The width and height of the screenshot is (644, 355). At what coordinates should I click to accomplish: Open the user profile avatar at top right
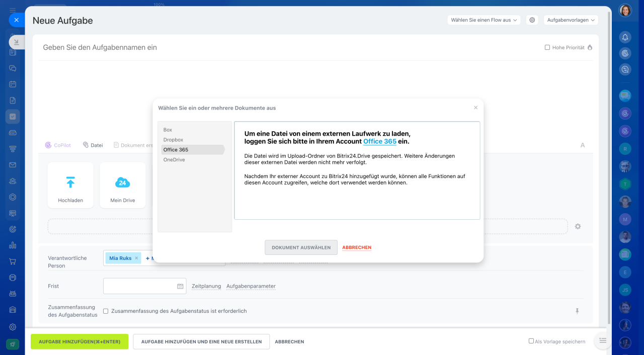[x=625, y=11]
